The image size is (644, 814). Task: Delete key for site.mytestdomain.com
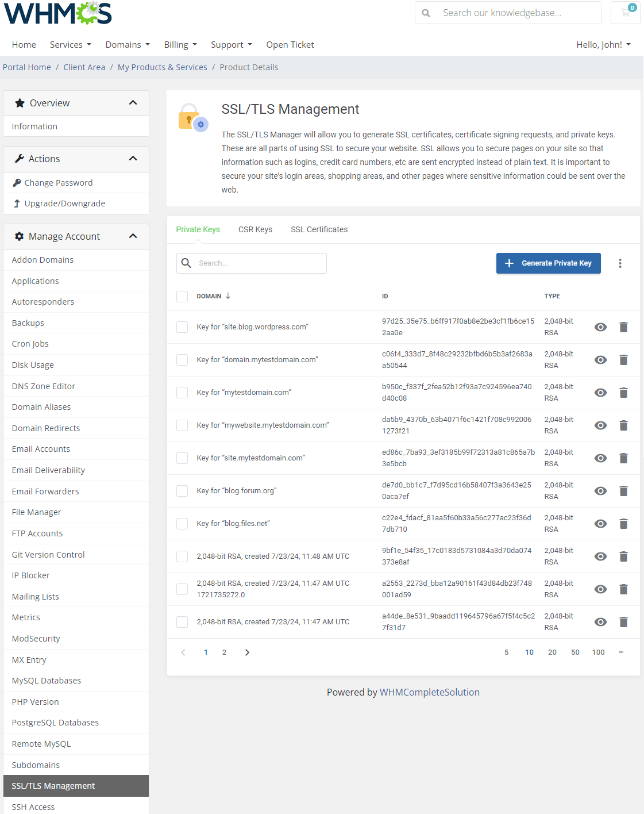[x=623, y=458]
